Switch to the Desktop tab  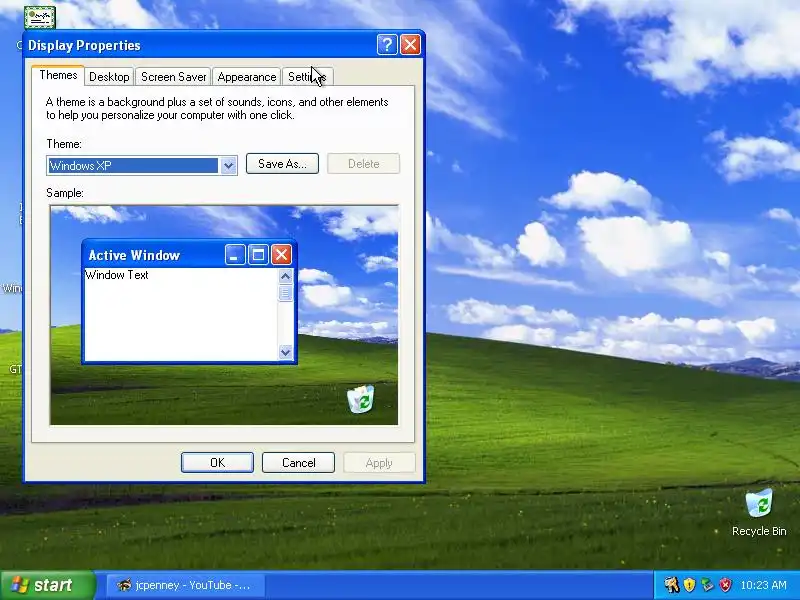coord(109,77)
